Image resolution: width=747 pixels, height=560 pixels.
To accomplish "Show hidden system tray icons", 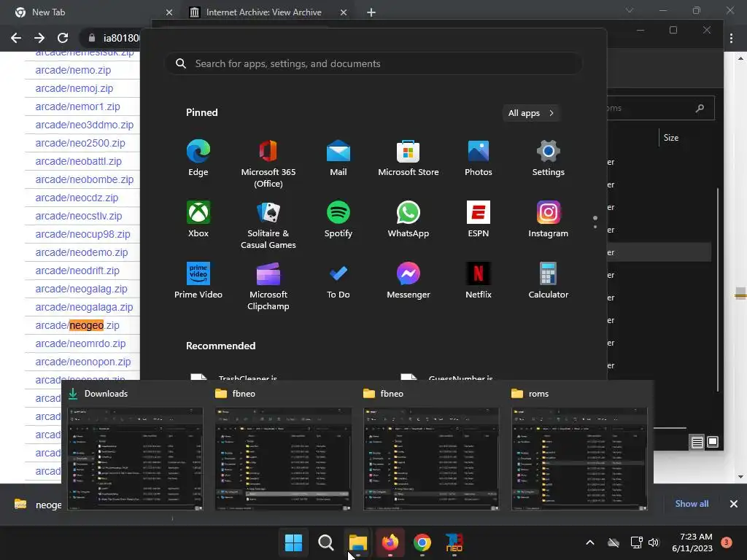I will (x=589, y=542).
